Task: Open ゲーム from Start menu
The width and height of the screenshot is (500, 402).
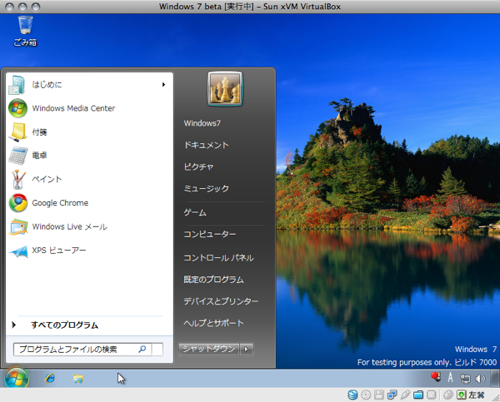Action: coord(195,213)
